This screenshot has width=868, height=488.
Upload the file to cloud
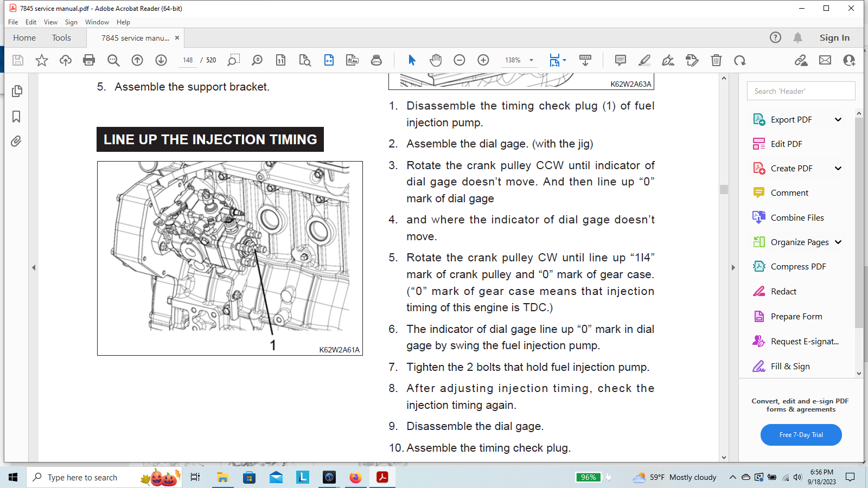[x=66, y=60]
